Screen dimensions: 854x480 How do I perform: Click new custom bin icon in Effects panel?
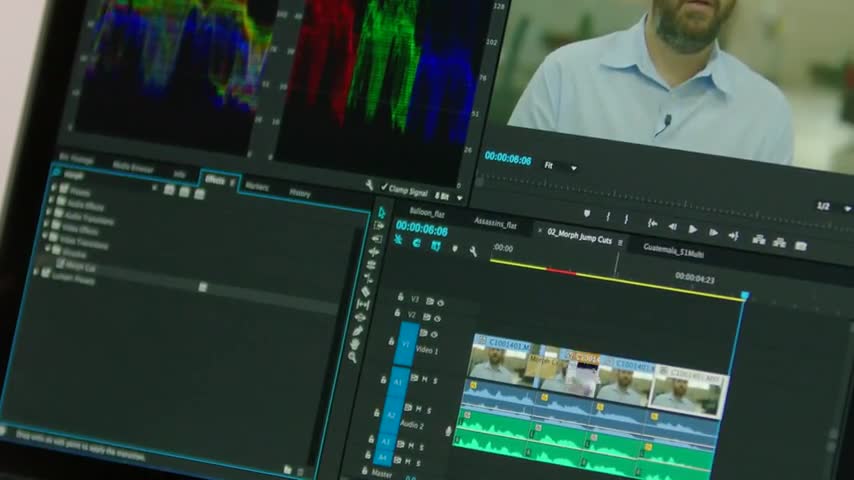pyautogui.click(x=288, y=469)
